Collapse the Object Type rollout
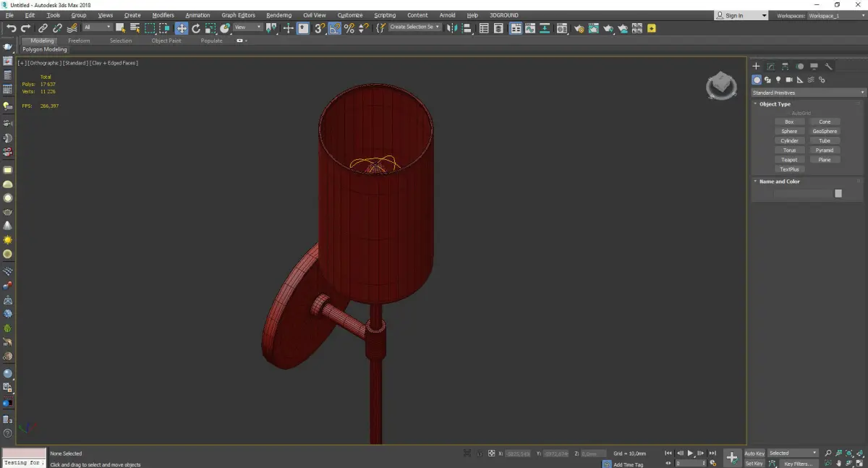Screen dimensions: 868x468 coord(775,104)
